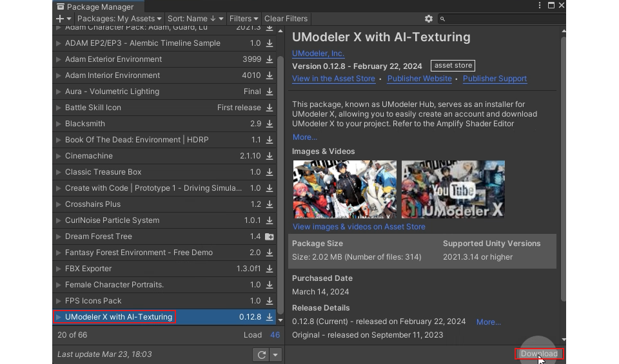Image resolution: width=619 pixels, height=364 pixels.
Task: Open Sort: Name dropdown
Action: click(195, 19)
